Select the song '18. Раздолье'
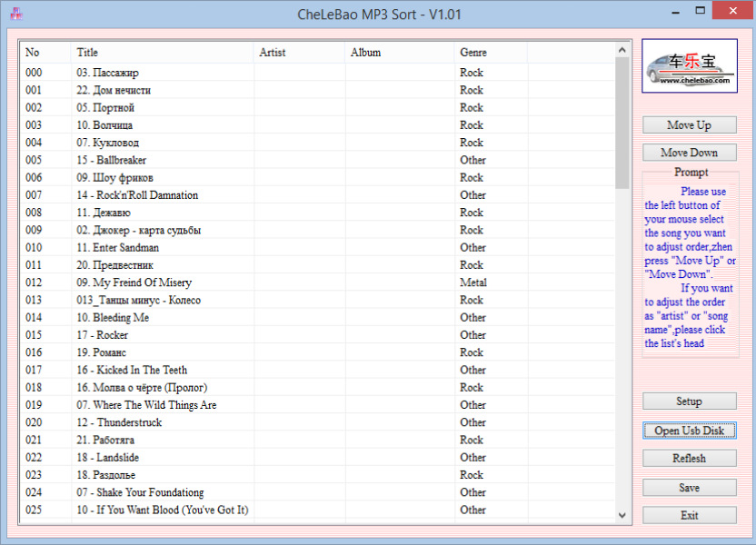 [106, 475]
